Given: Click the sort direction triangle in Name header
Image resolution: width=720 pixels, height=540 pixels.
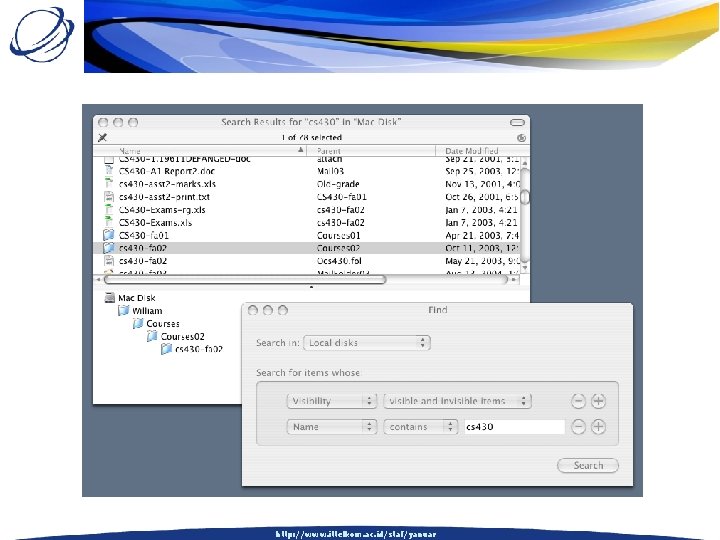Looking at the screenshot, I should pyautogui.click(x=300, y=150).
